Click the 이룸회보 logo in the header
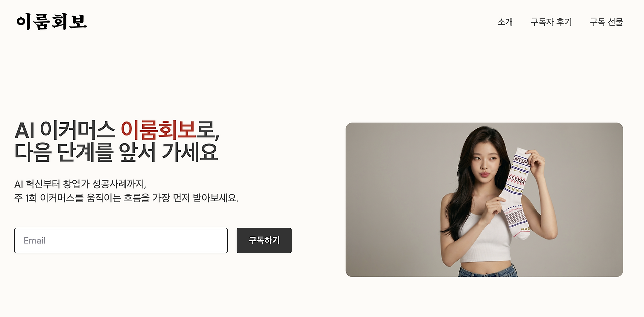 pyautogui.click(x=51, y=22)
